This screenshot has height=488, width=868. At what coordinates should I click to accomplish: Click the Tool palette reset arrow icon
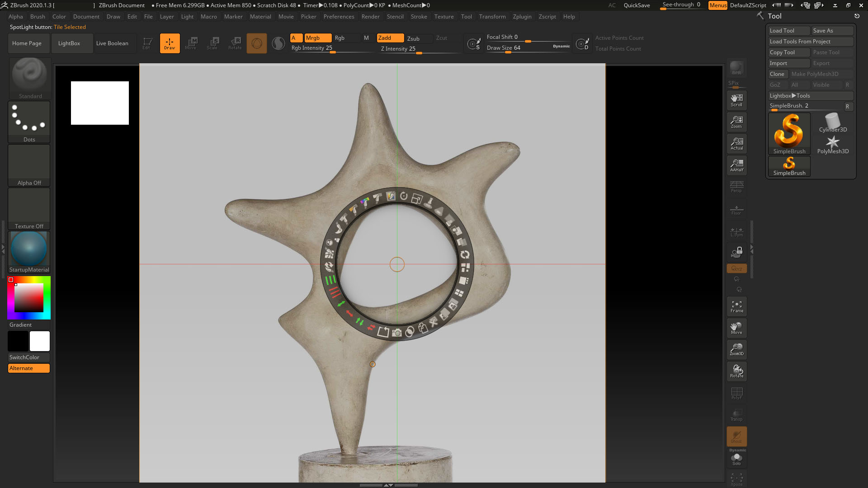(x=857, y=16)
